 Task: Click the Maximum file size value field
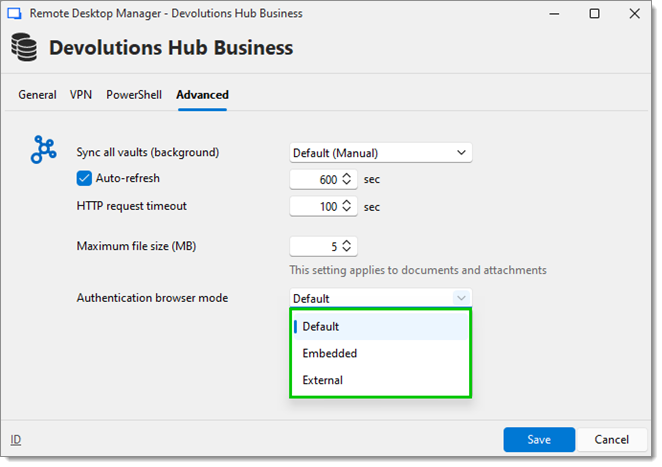[323, 246]
